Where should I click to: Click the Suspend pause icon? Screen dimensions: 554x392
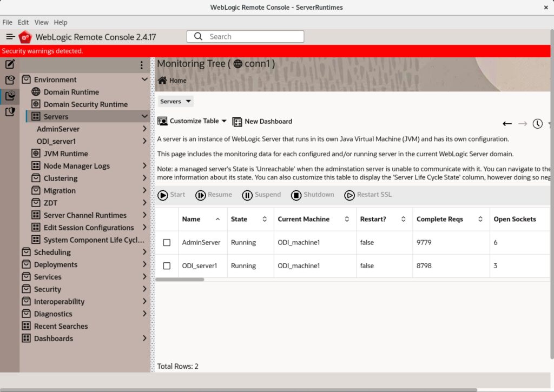(247, 195)
